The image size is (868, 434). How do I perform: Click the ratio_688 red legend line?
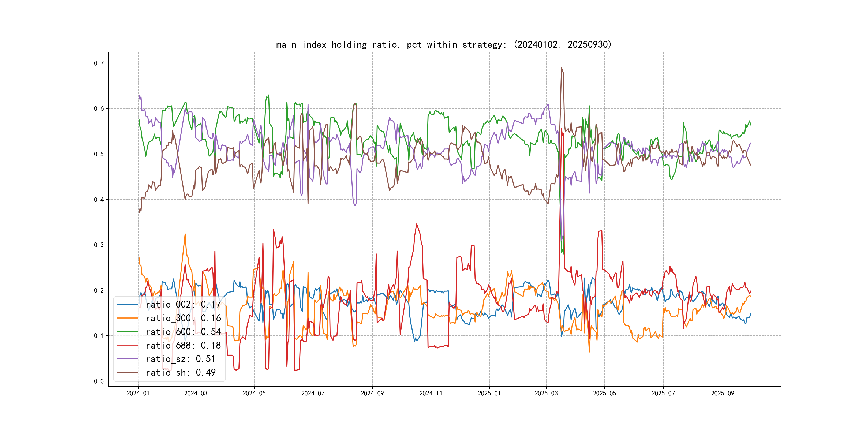tap(127, 345)
